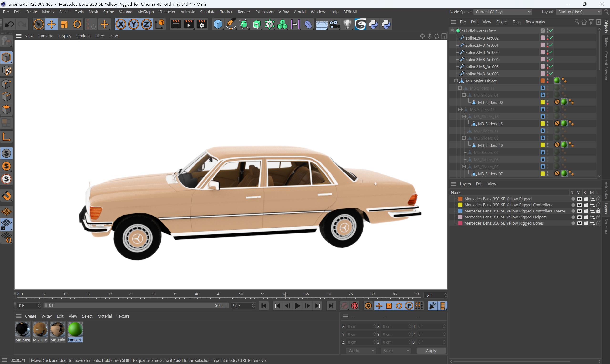Click the first Python script icon
The height and width of the screenshot is (364, 610).
374,24
